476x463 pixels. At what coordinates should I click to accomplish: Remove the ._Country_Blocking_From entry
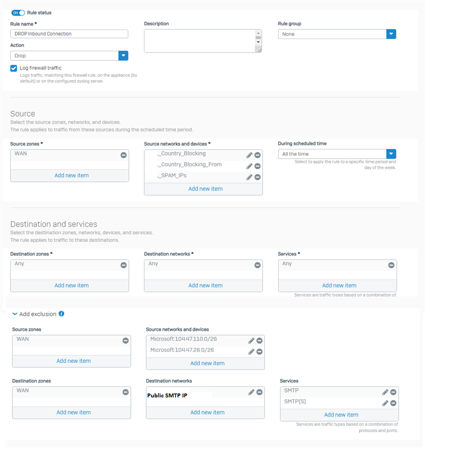pos(257,166)
